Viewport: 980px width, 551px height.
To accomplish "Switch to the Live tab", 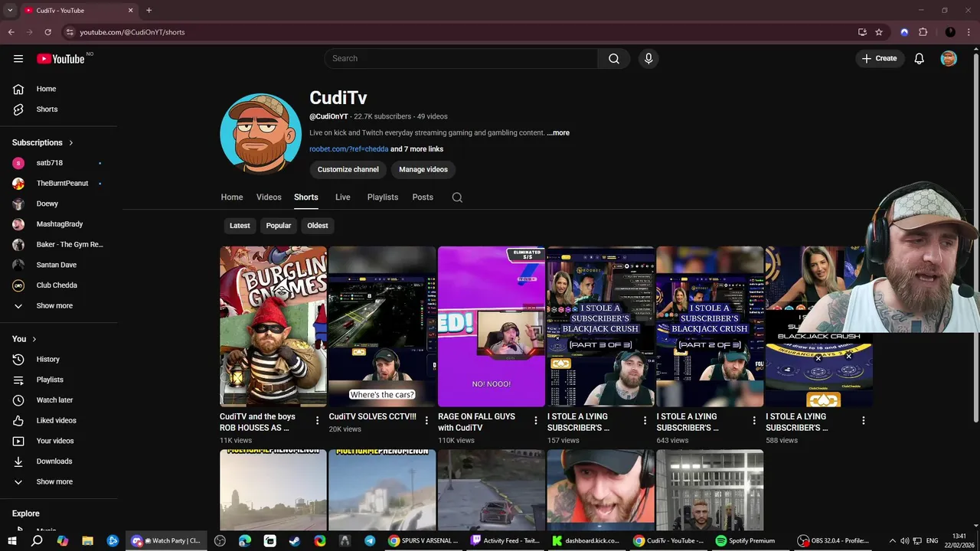I will 343,197.
